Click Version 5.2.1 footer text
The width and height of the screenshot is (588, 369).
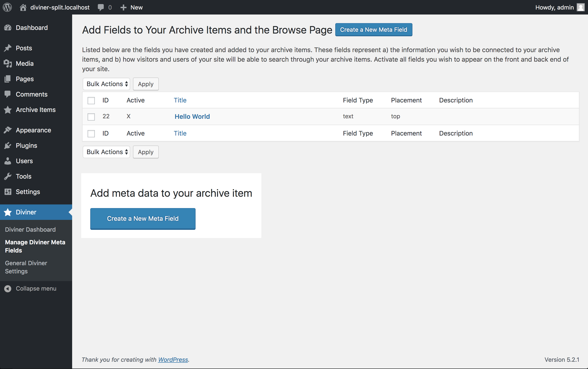pos(562,359)
